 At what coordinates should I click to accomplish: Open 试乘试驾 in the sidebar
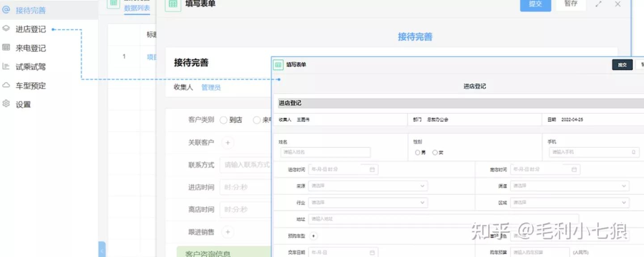[30, 67]
